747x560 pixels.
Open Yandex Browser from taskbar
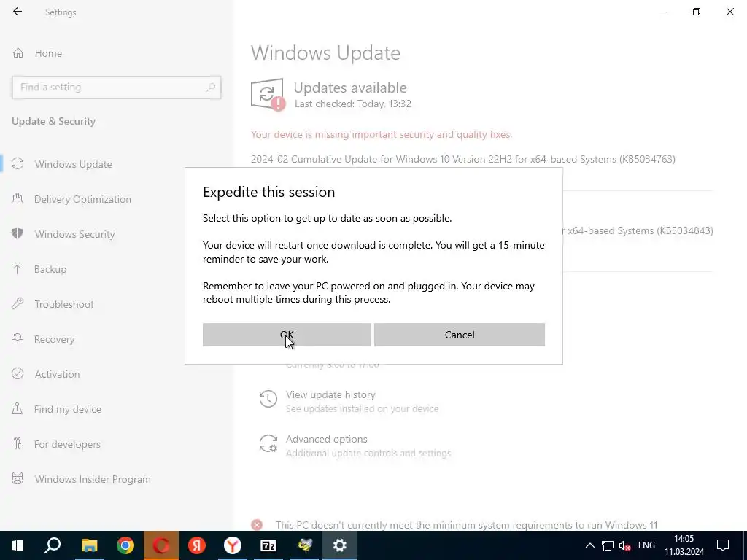pos(233,545)
